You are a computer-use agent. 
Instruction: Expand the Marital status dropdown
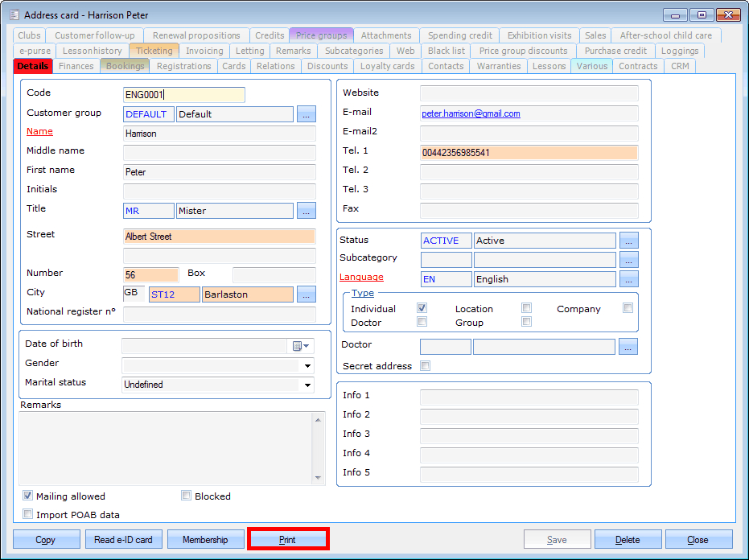(x=307, y=385)
